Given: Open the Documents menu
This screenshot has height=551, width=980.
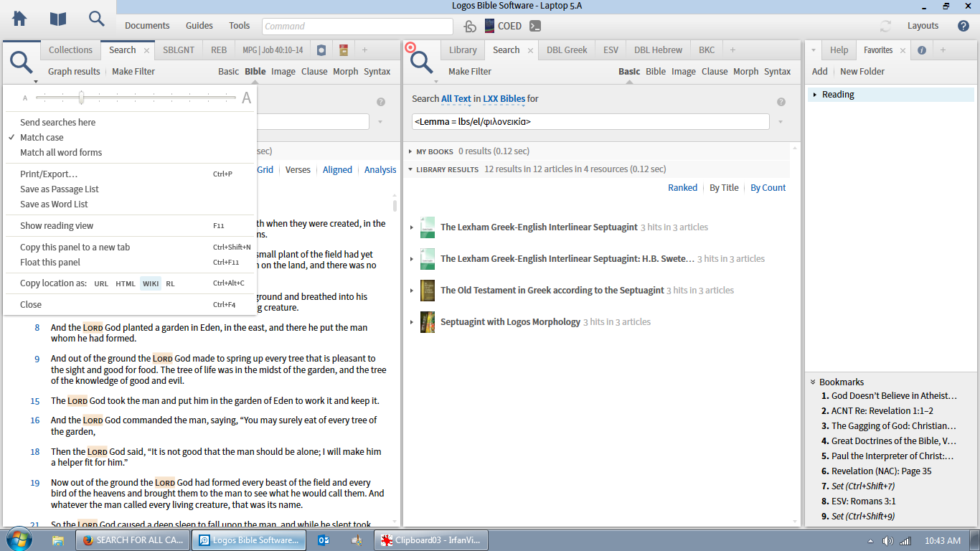Looking at the screenshot, I should (x=147, y=26).
